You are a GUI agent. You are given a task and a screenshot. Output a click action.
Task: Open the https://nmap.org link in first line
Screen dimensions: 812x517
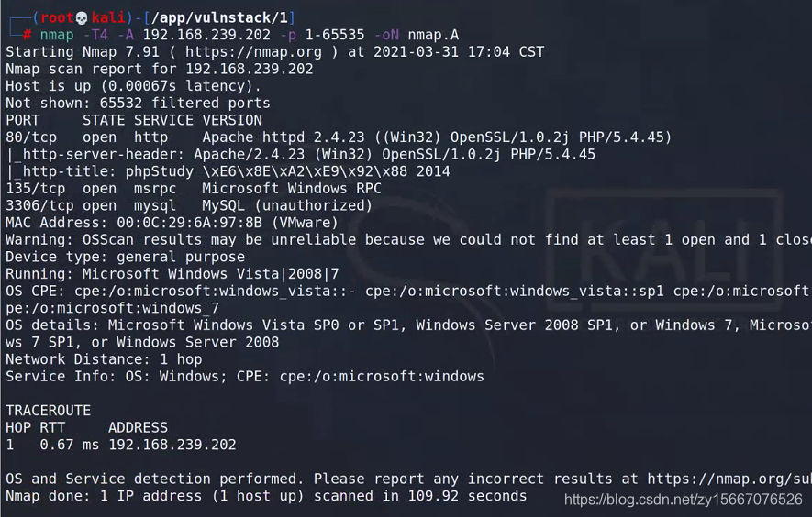(254, 52)
